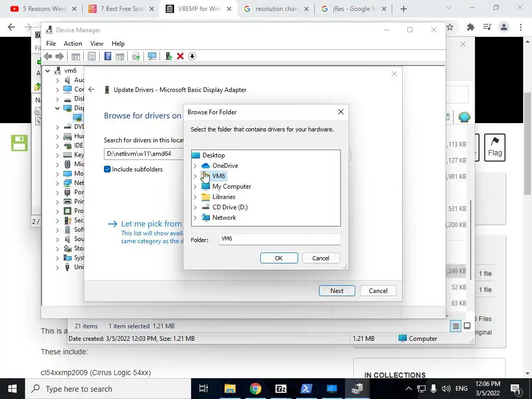
Task: Click the blue Help question mark icon
Action: pyautogui.click(x=108, y=56)
